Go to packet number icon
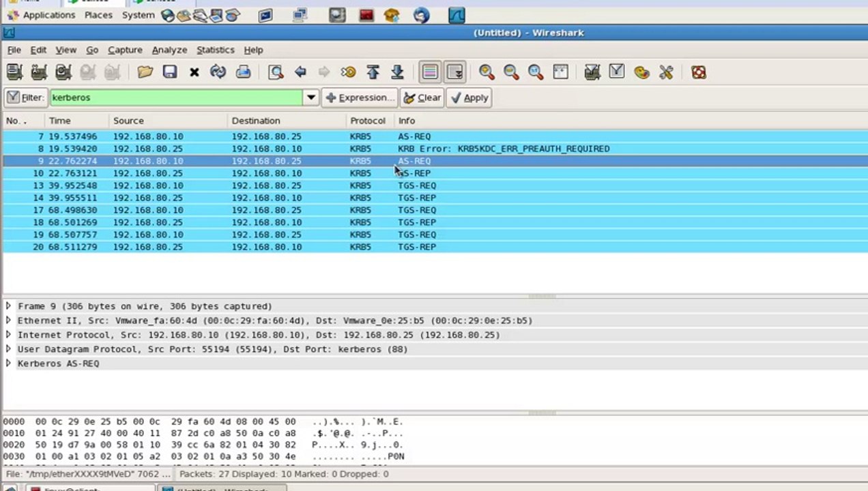 point(348,72)
